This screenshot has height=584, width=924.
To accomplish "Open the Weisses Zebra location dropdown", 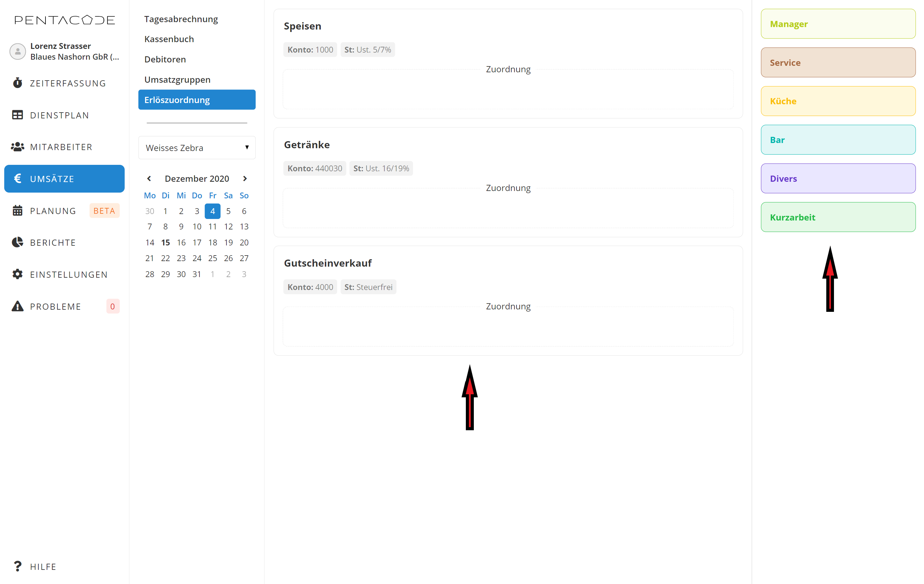I will (197, 147).
